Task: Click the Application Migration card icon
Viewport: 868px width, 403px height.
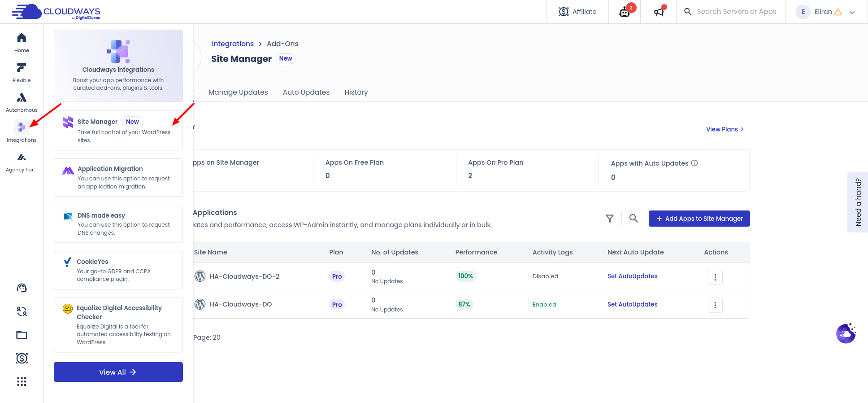Action: coord(68,171)
